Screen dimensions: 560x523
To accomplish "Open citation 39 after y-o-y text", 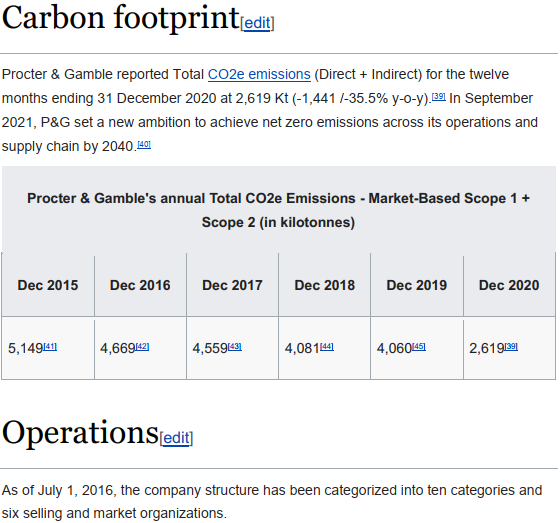I will 439,96.
